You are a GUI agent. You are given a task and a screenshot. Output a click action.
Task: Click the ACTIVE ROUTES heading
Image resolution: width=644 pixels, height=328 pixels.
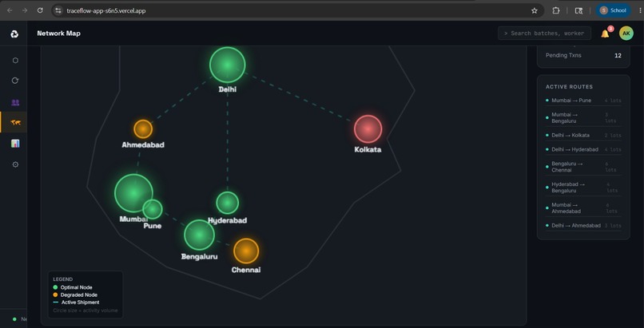569,87
